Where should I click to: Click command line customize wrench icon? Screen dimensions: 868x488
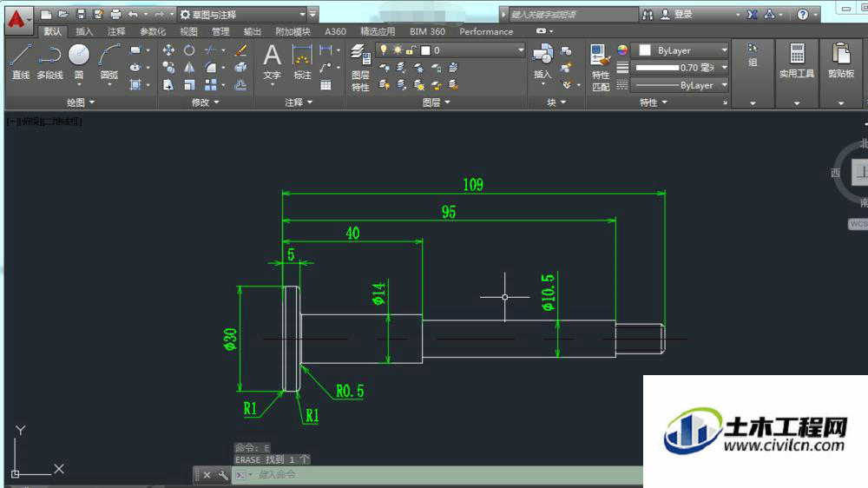pyautogui.click(x=223, y=475)
